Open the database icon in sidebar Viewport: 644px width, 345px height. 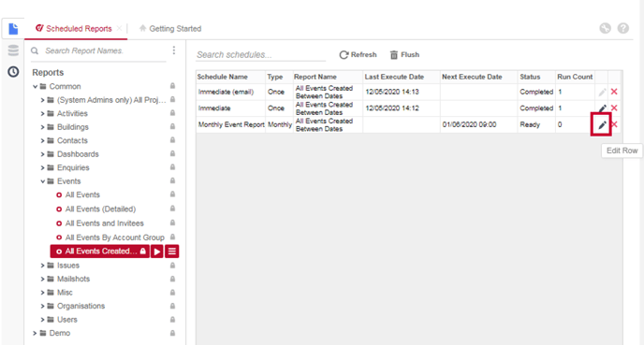pyautogui.click(x=13, y=50)
